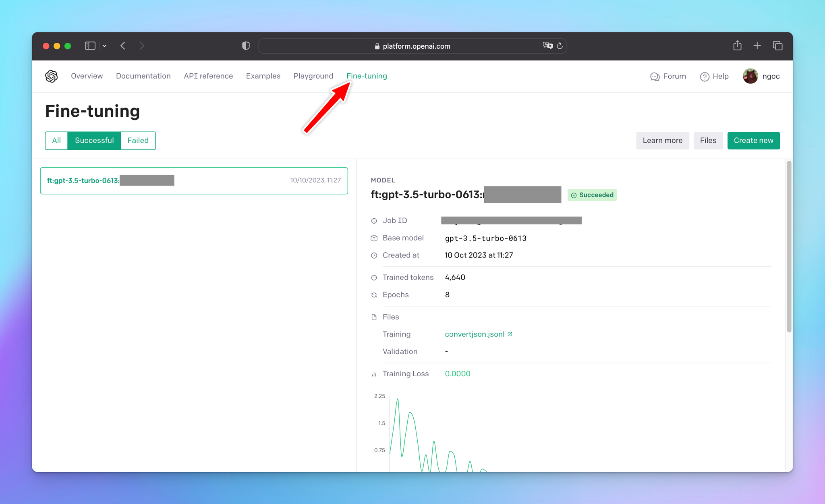Screen dimensions: 825x504
Task: Open the Playground nav item
Action: [313, 76]
